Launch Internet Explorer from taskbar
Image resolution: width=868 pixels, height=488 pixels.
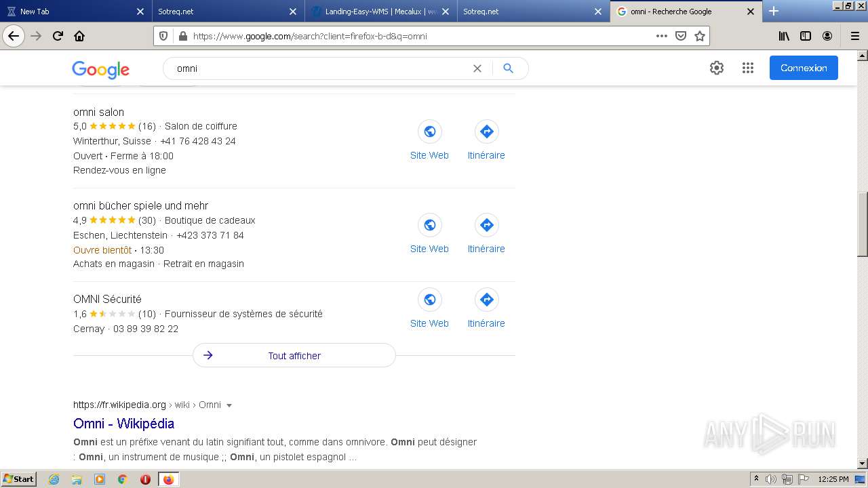pyautogui.click(x=54, y=479)
